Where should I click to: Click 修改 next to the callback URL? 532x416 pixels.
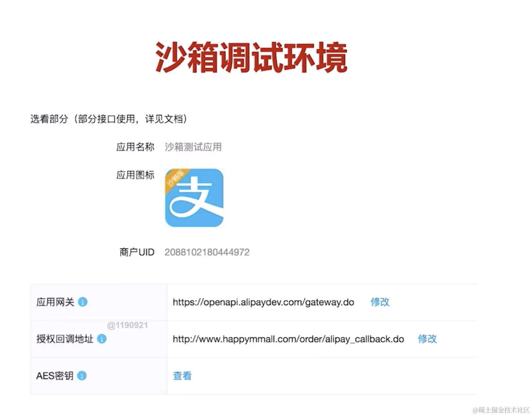[x=427, y=339]
